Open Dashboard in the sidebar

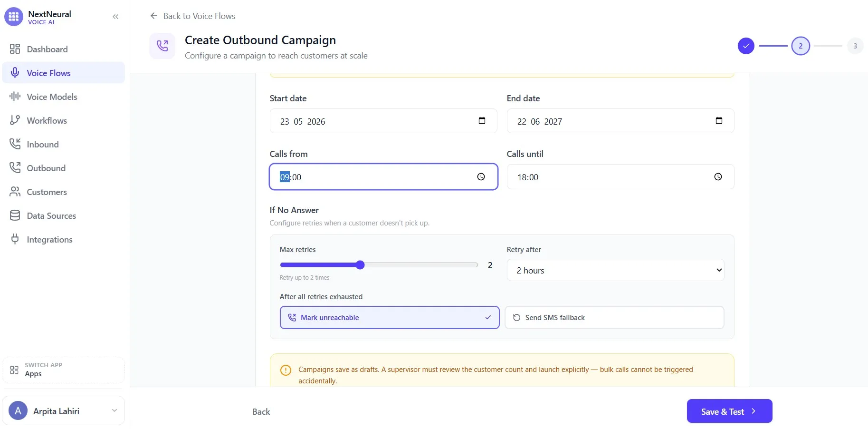tap(64, 49)
